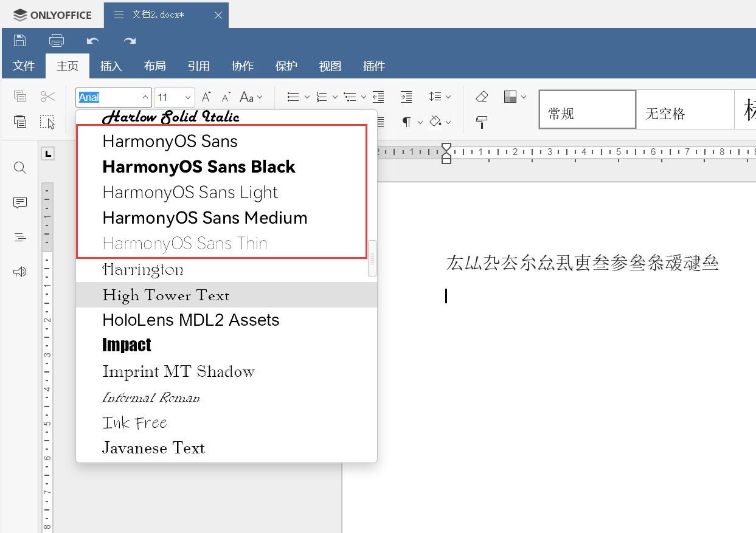The height and width of the screenshot is (533, 756).
Task: Open the clear formatting eraser tool
Action: 481,96
